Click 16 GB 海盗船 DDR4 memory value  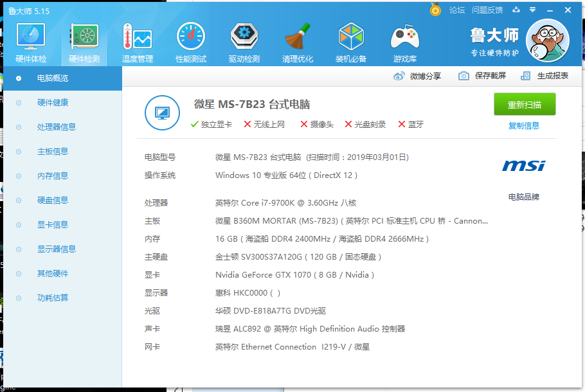click(x=322, y=239)
